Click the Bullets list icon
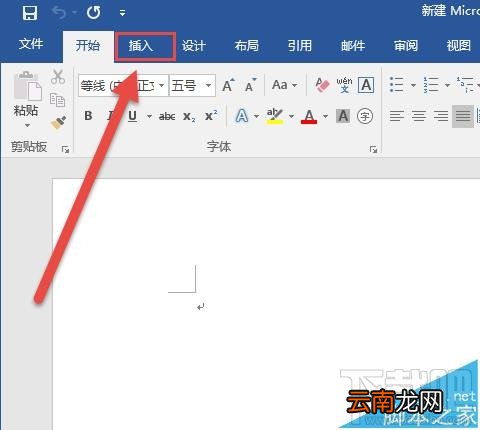The height and width of the screenshot is (430, 480). click(x=397, y=85)
